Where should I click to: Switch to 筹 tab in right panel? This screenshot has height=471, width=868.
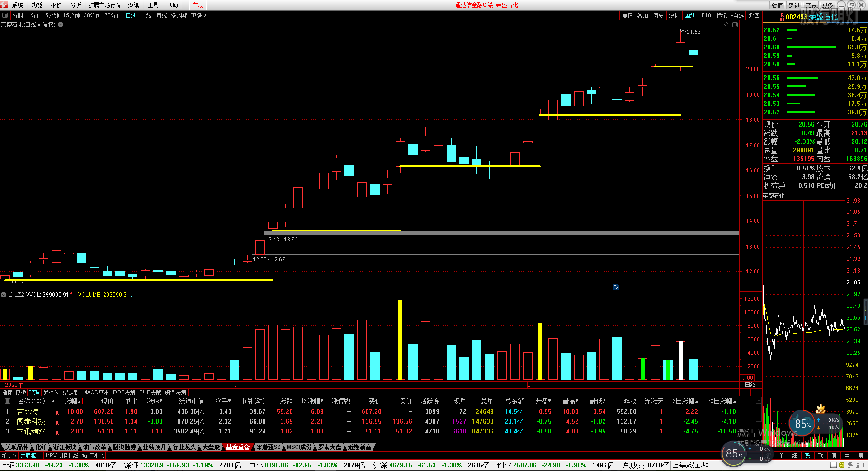coord(861,456)
